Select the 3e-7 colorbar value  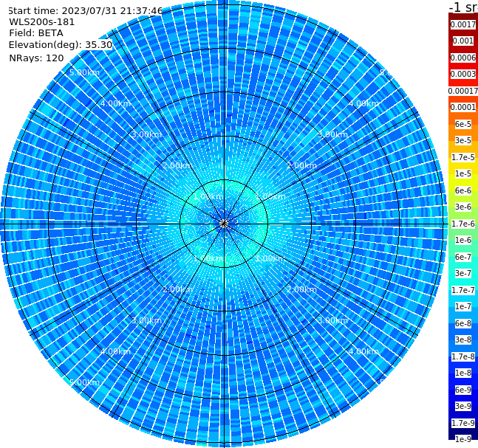pos(463,273)
